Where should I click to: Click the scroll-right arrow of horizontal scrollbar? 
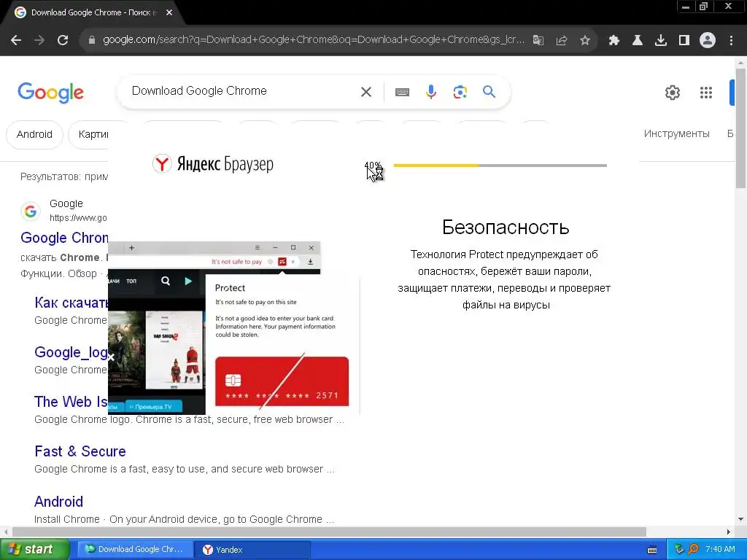[x=729, y=532]
